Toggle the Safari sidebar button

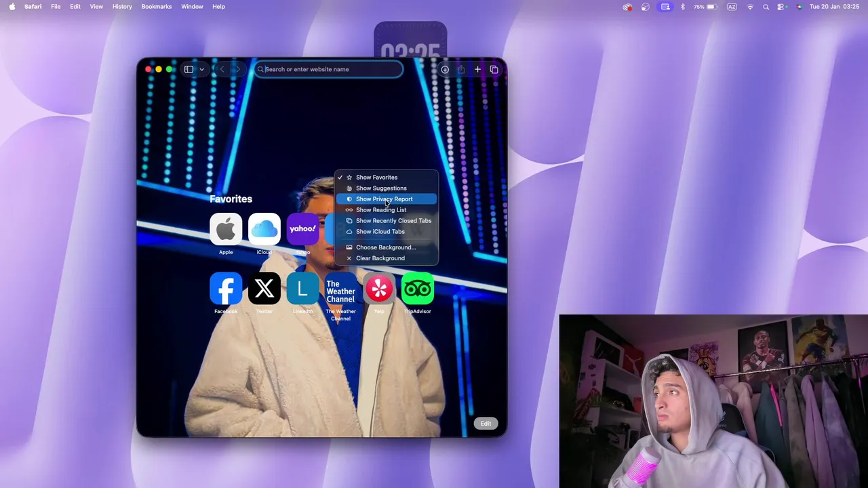click(x=189, y=69)
